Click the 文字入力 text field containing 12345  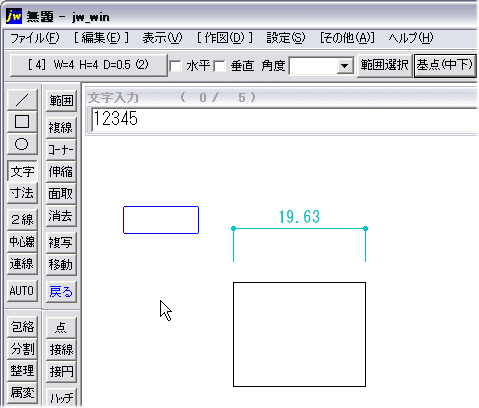coord(284,119)
